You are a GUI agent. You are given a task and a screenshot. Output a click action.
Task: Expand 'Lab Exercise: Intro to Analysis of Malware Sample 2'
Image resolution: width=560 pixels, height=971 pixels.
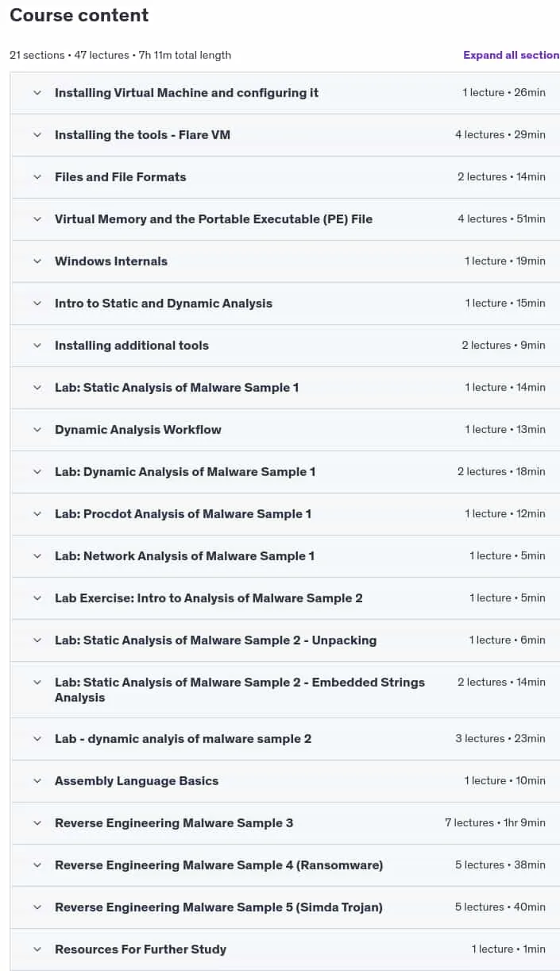[284, 598]
